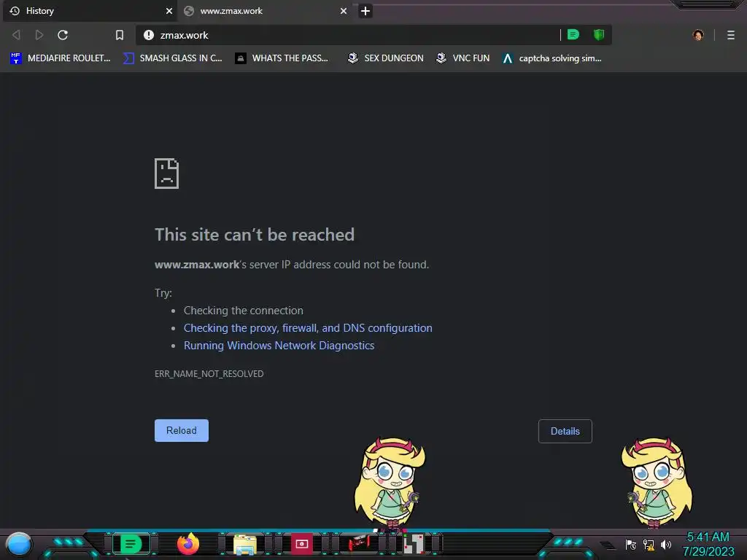The image size is (747, 560).
Task: Click the clock showing 5:41 AM
Action: click(x=708, y=544)
